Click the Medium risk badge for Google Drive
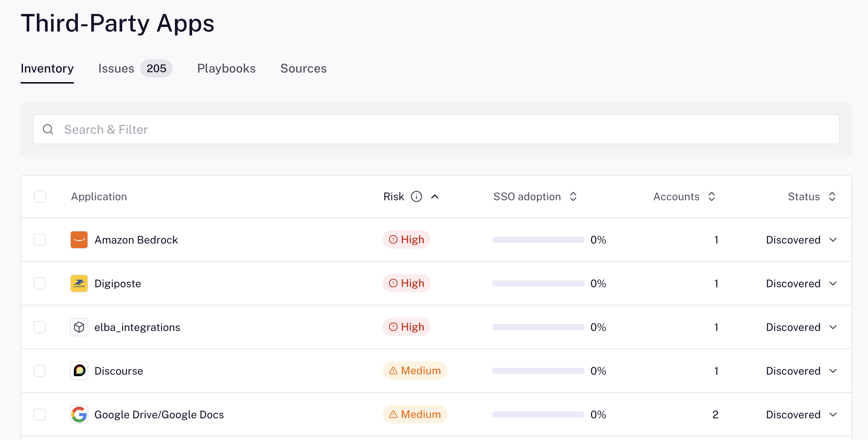The height and width of the screenshot is (440, 868). point(415,414)
